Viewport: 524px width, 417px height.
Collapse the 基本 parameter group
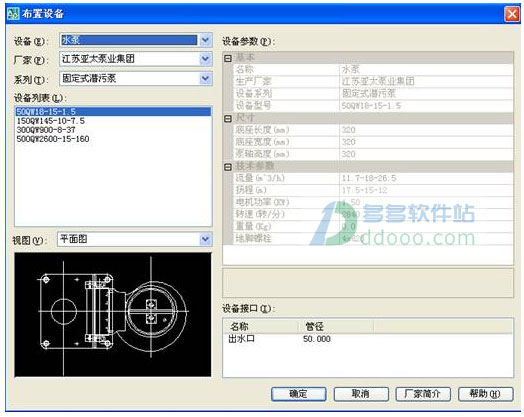pyautogui.click(x=228, y=58)
